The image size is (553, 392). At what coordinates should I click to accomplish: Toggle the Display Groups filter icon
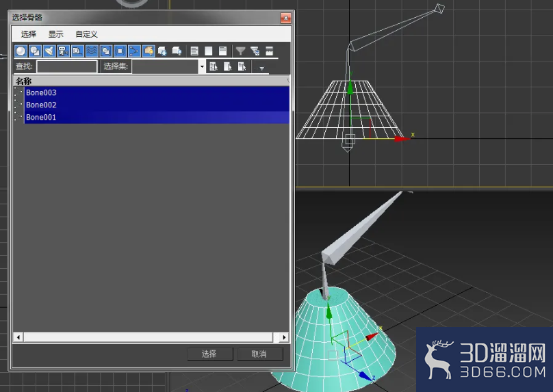click(x=106, y=51)
